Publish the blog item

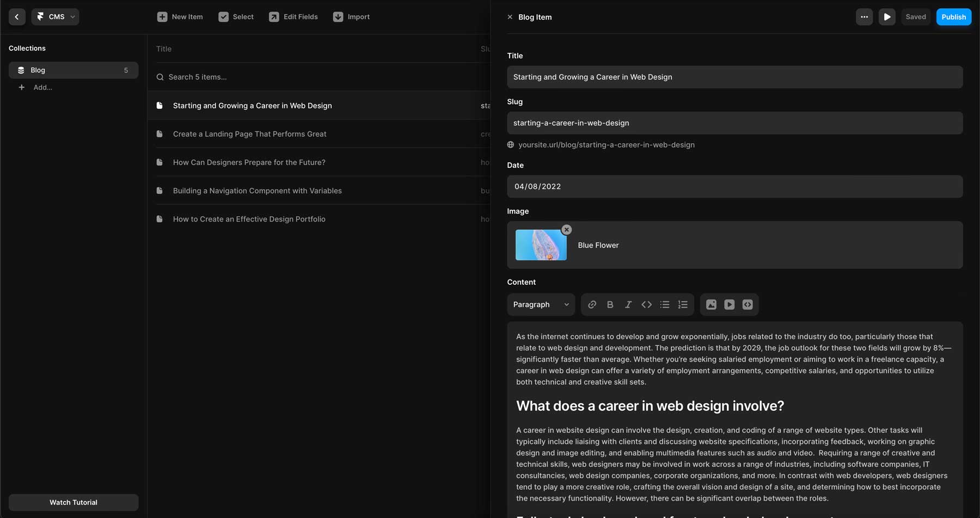click(953, 17)
